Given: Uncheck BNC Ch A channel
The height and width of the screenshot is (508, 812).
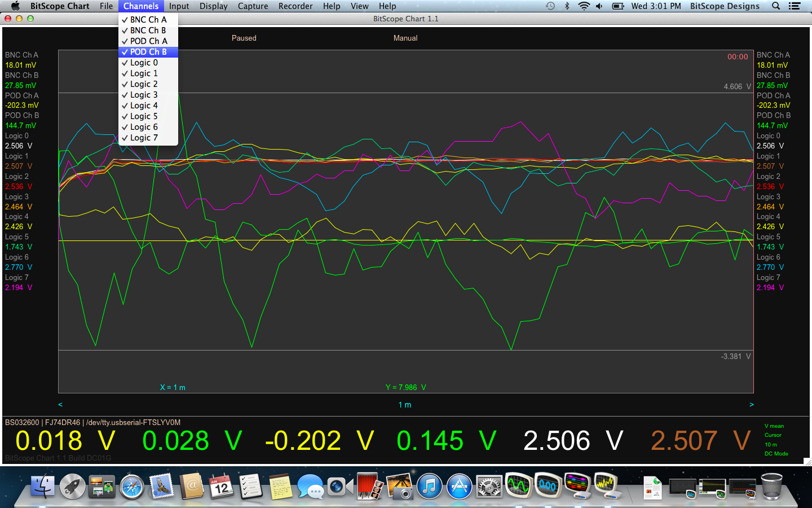Looking at the screenshot, I should (148, 20).
